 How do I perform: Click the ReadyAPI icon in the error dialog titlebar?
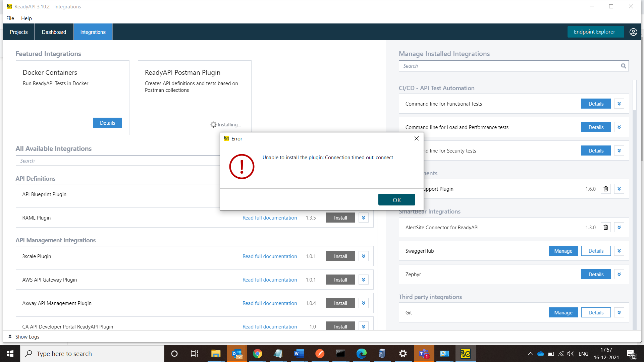tap(227, 138)
